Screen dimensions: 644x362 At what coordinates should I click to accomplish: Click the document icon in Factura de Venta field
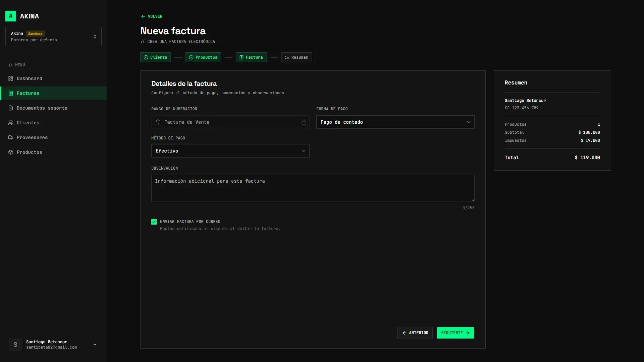point(158,122)
